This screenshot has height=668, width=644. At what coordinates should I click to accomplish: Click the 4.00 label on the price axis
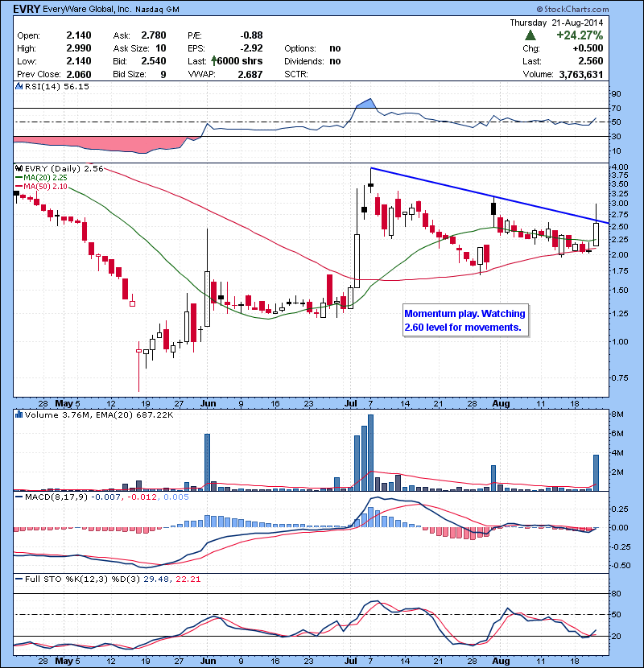point(620,167)
